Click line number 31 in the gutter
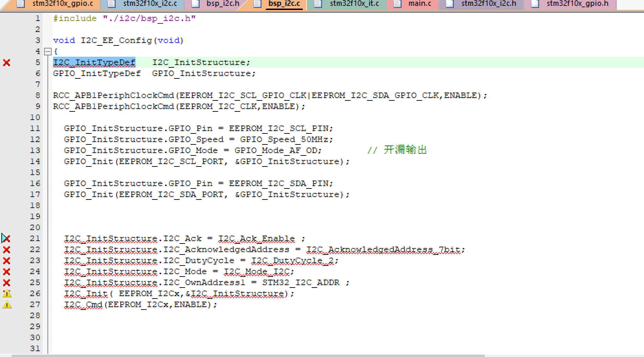The width and height of the screenshot is (644, 357). click(35, 348)
